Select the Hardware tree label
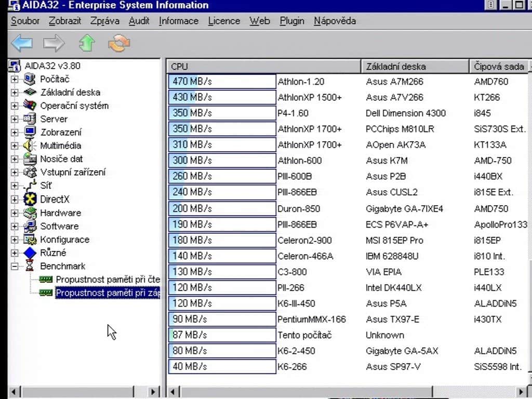Image resolution: width=532 pixels, height=399 pixels. click(61, 212)
